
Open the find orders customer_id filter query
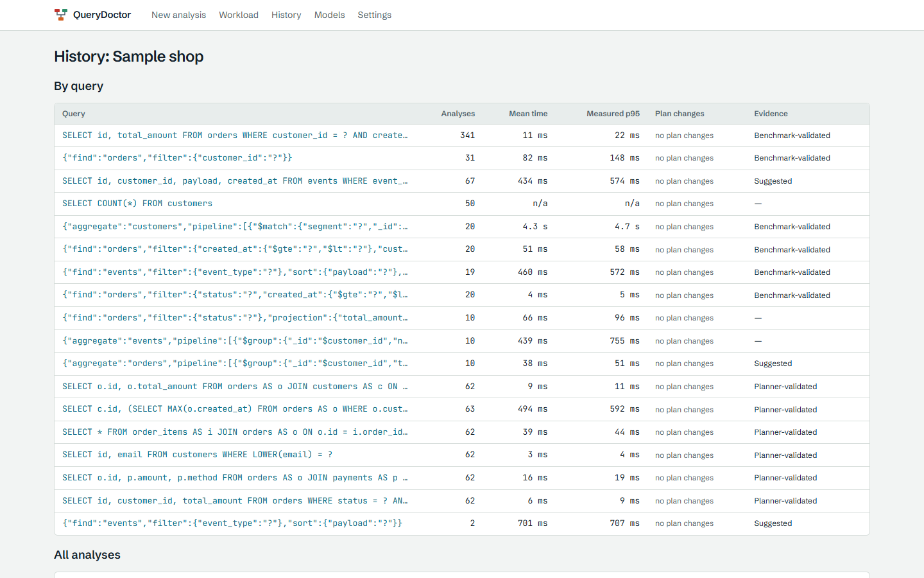coord(177,158)
